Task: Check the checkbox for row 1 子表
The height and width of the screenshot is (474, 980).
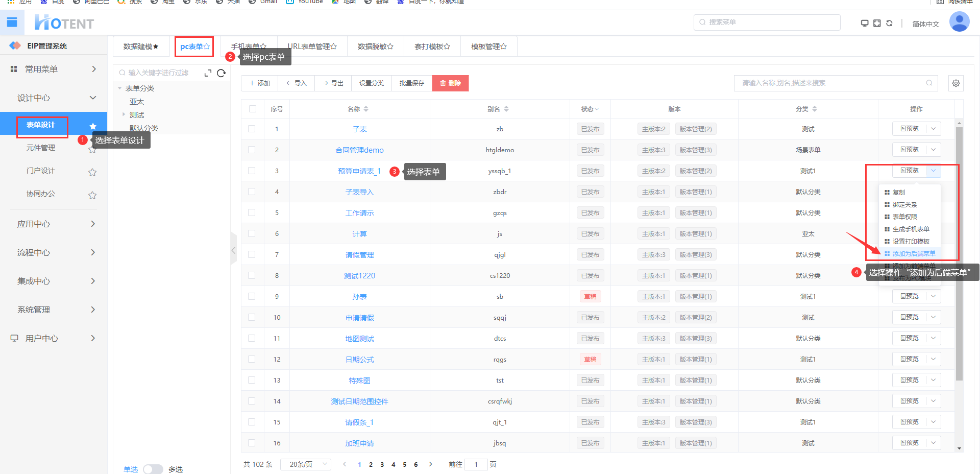Action: [252, 129]
